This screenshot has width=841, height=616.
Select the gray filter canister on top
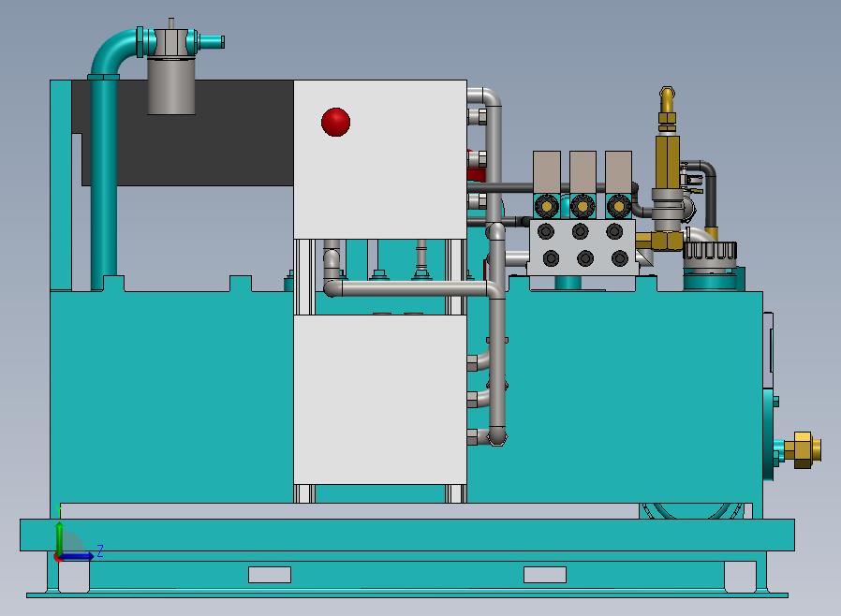(x=171, y=86)
